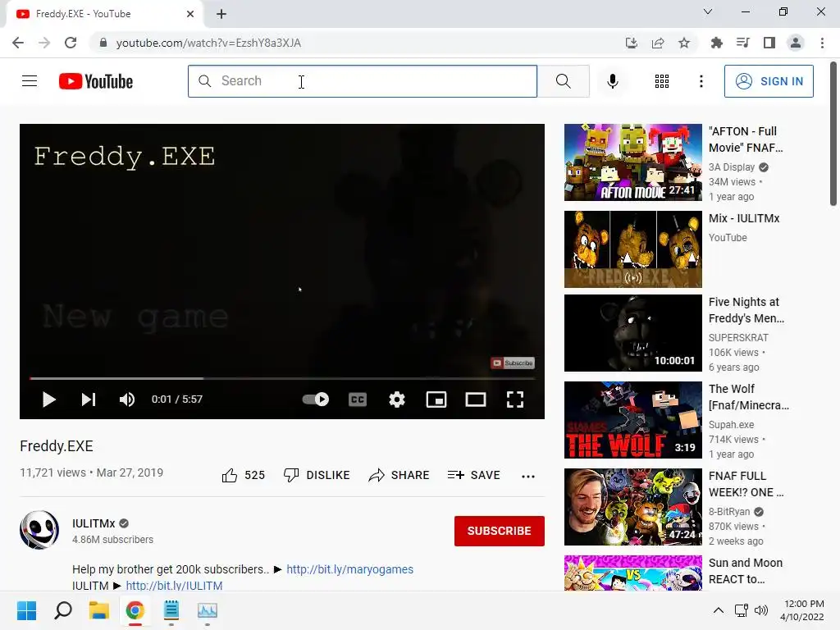Bookmark this page with star

point(684,43)
